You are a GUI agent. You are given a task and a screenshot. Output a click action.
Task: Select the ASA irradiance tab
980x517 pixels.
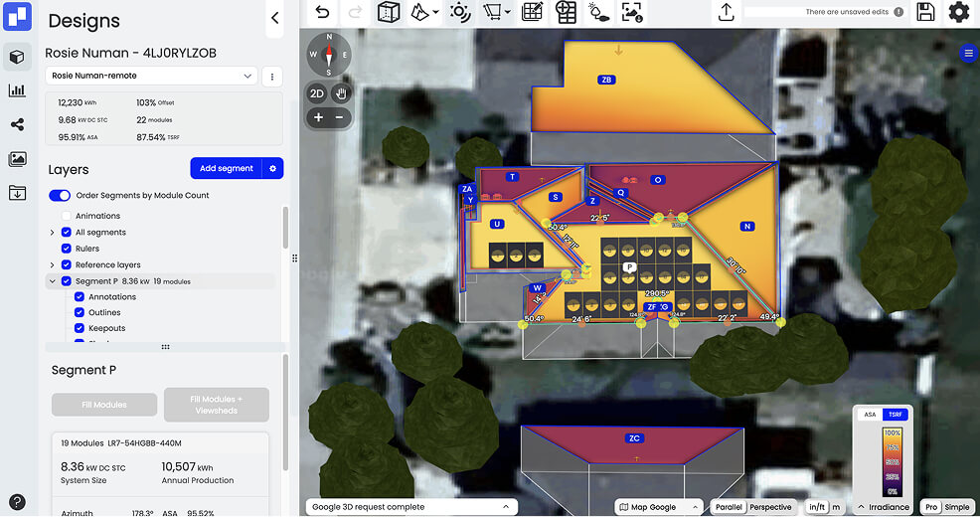[x=870, y=415]
